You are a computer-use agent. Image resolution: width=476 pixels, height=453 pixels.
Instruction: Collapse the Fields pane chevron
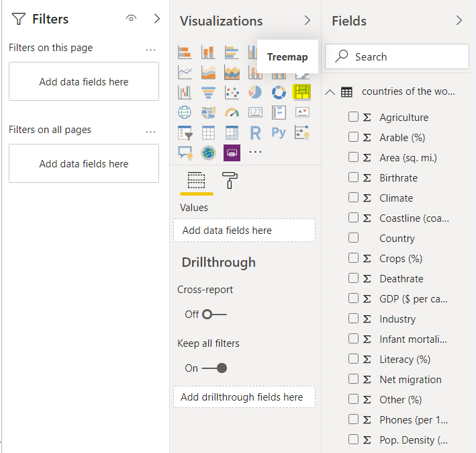click(x=459, y=21)
